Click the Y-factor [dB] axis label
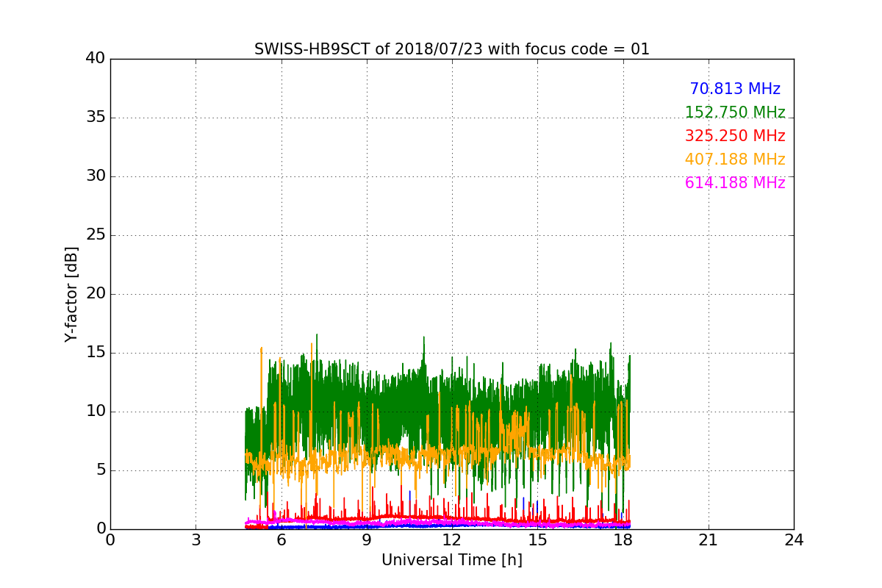Viewport: 882px width, 588px height. [x=71, y=294]
